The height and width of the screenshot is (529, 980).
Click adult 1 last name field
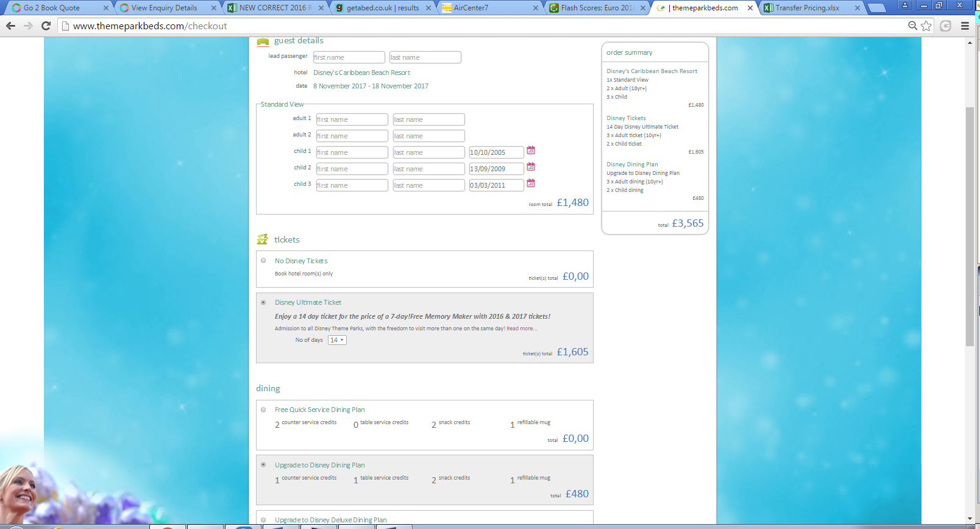(x=429, y=119)
